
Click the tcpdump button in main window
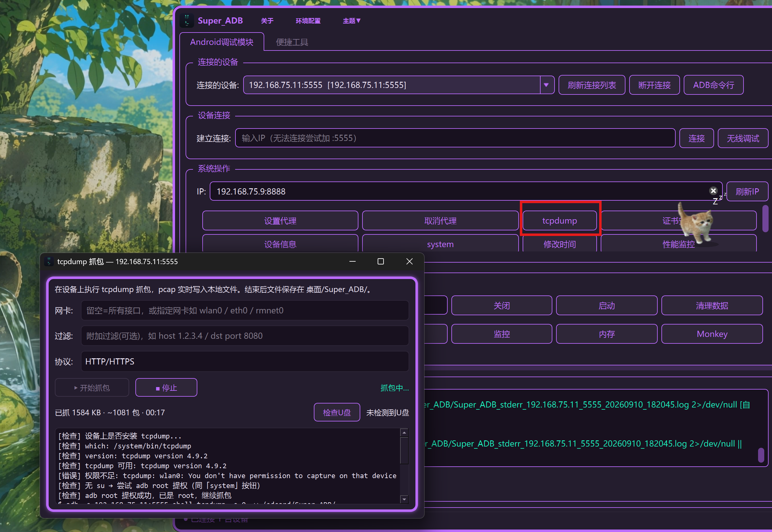point(559,221)
